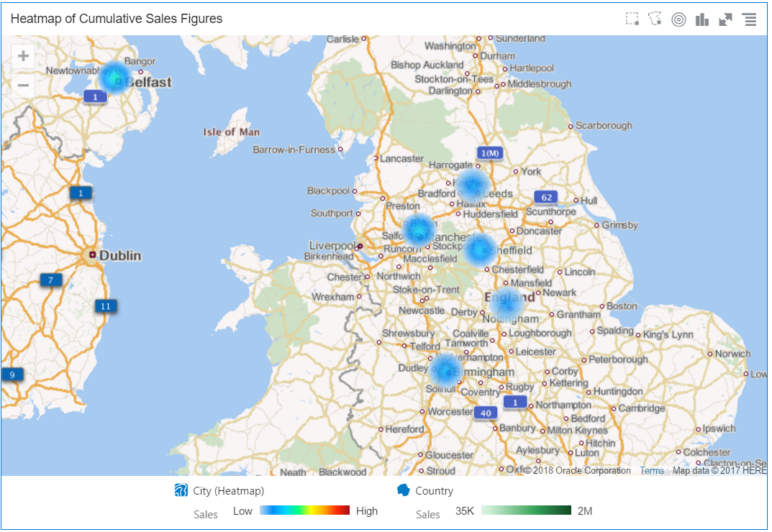Open the hamburger options menu
The width and height of the screenshot is (772, 532).
click(x=750, y=19)
